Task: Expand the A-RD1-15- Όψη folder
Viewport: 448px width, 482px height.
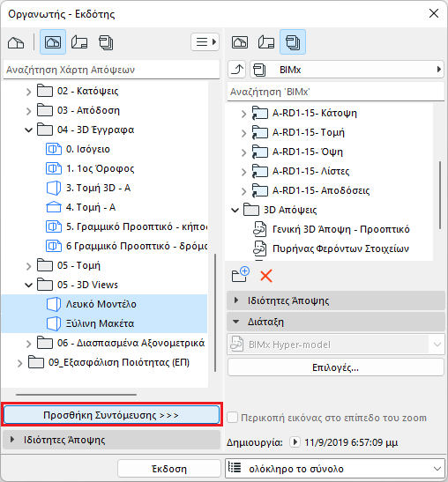Action: pyautogui.click(x=243, y=152)
